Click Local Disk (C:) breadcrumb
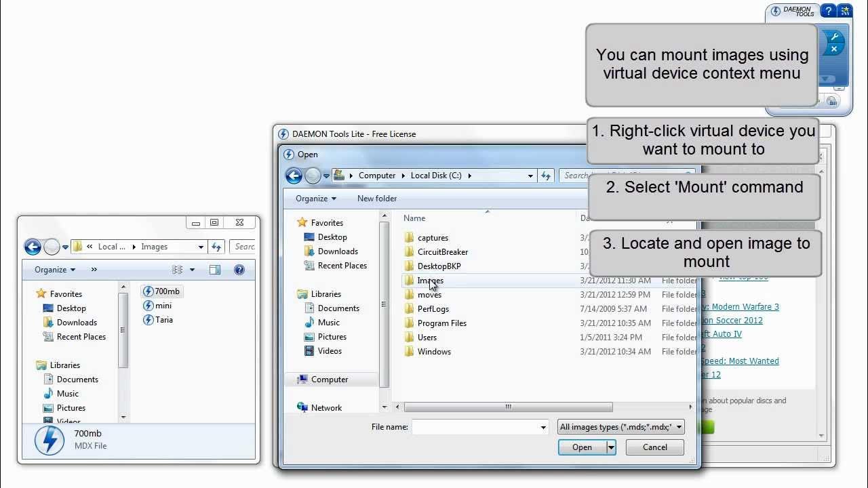Viewport: 868px width, 488px height. coord(436,176)
